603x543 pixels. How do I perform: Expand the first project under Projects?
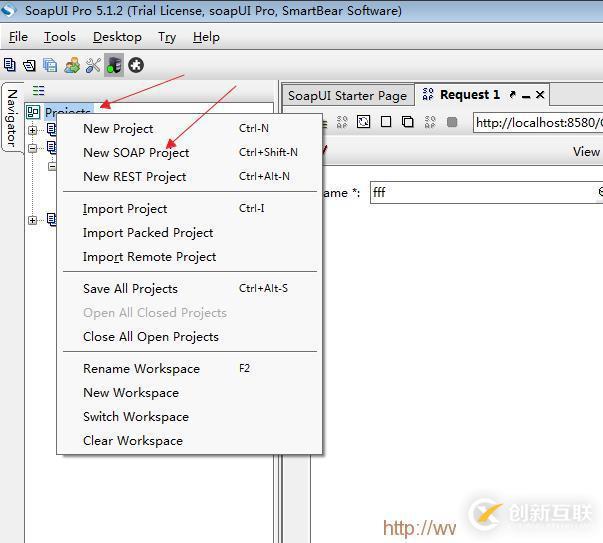[x=33, y=130]
